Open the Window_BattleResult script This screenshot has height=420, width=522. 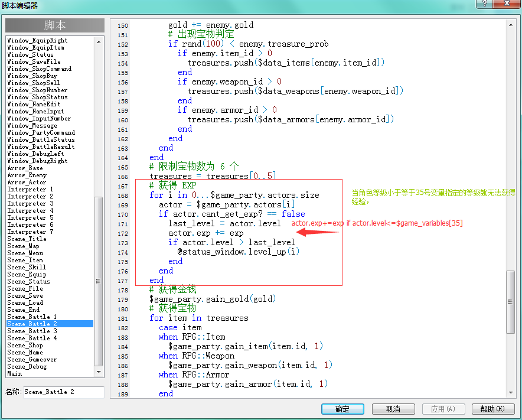coord(41,146)
